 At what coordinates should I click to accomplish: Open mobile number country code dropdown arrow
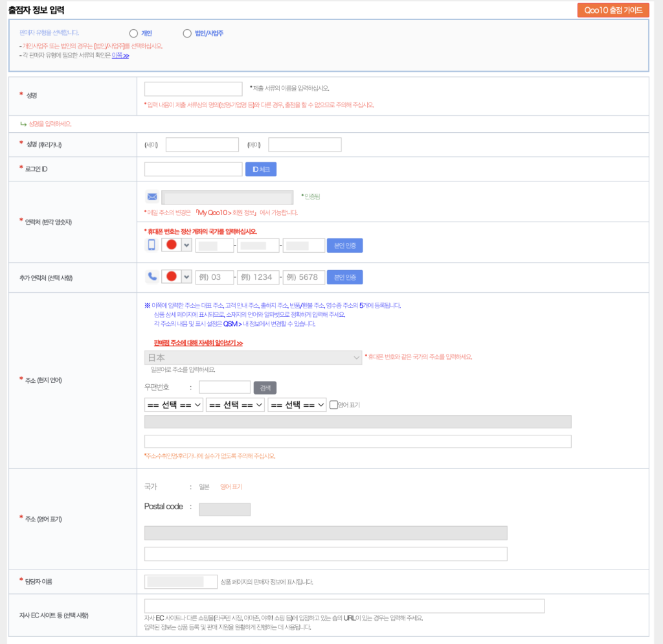(186, 245)
